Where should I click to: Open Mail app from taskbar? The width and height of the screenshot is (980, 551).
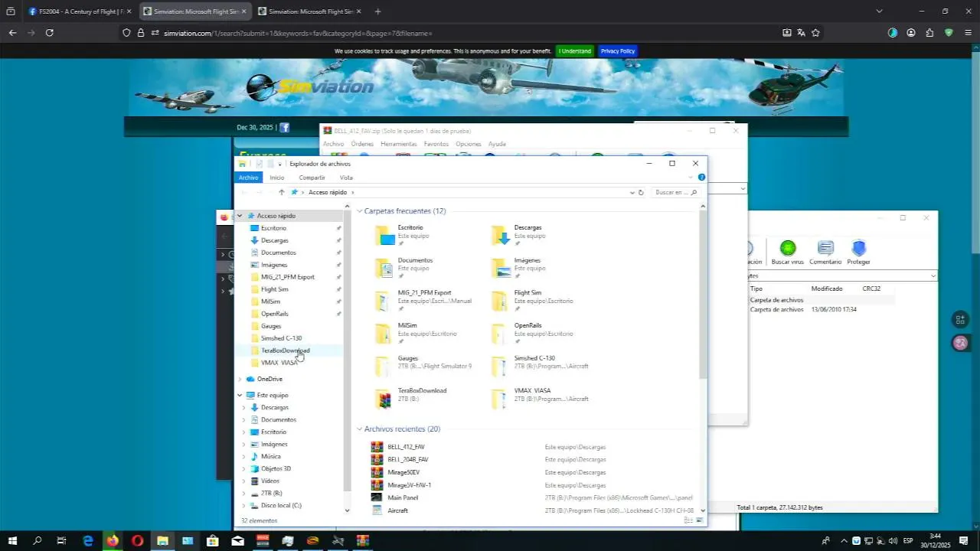point(237,541)
